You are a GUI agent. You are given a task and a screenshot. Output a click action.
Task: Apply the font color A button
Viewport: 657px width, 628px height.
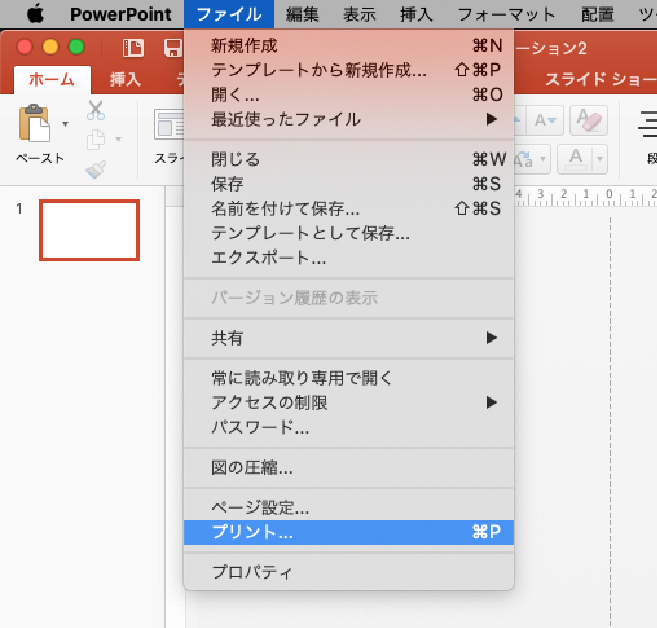pyautogui.click(x=576, y=159)
